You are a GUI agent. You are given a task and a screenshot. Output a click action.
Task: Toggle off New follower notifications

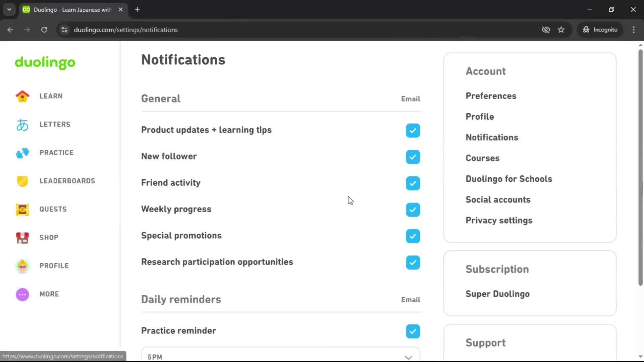(x=413, y=157)
